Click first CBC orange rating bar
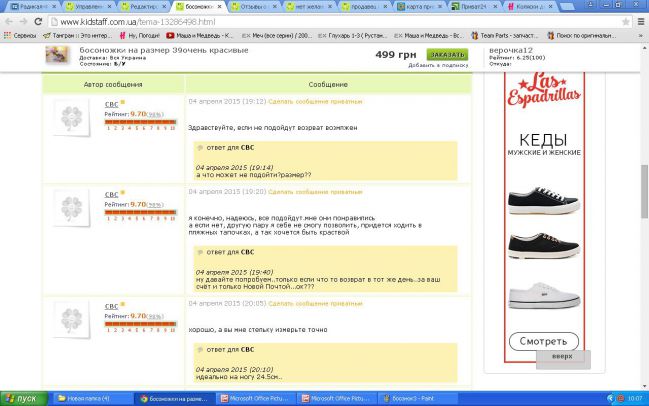 141,122
